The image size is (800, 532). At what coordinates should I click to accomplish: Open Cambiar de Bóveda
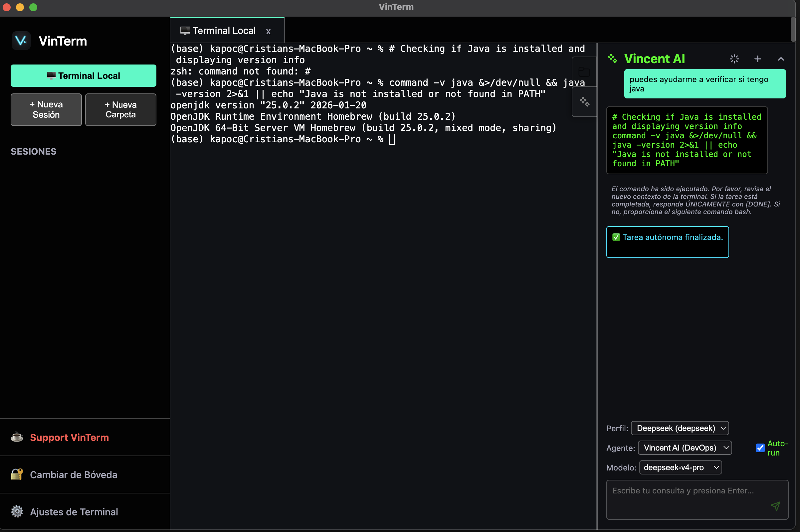pyautogui.click(x=74, y=475)
